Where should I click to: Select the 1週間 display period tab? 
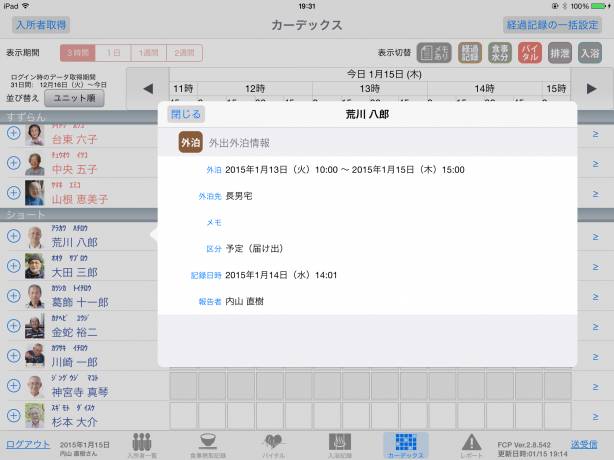coord(150,53)
